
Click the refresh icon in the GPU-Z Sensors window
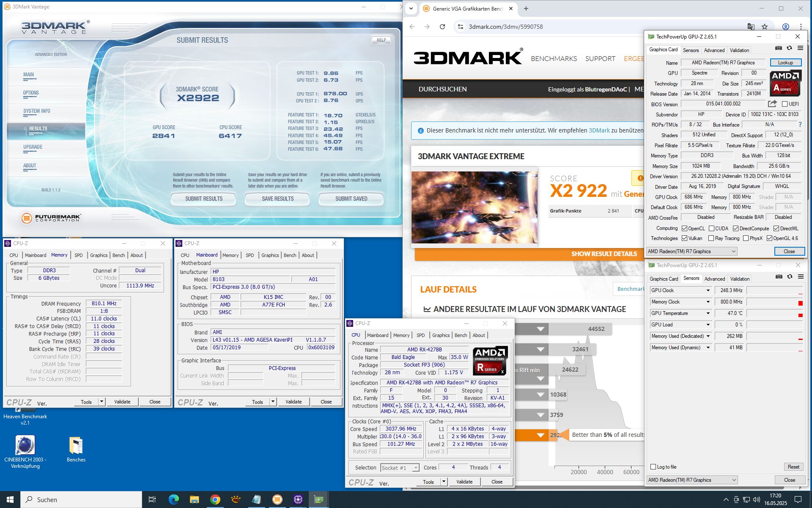pos(790,277)
